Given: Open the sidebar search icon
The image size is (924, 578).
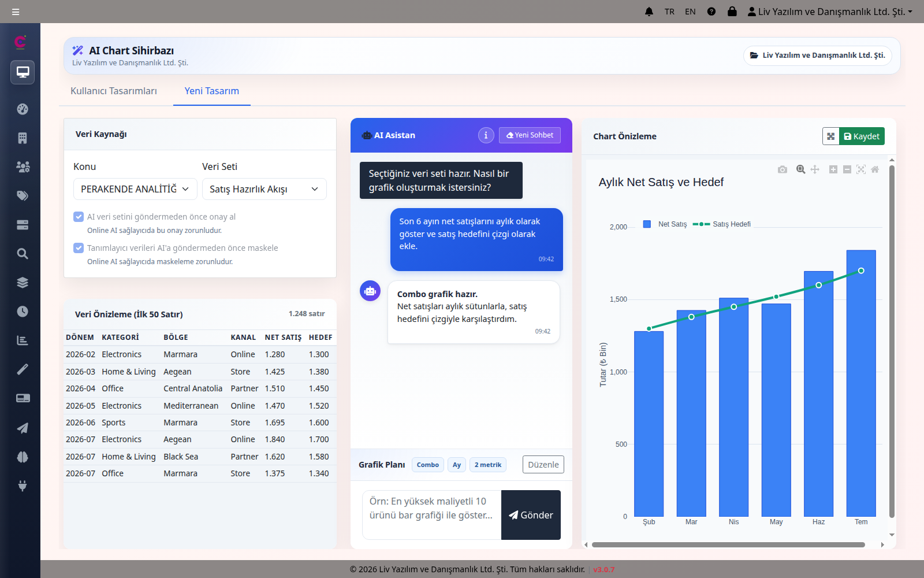Looking at the screenshot, I should 23,254.
